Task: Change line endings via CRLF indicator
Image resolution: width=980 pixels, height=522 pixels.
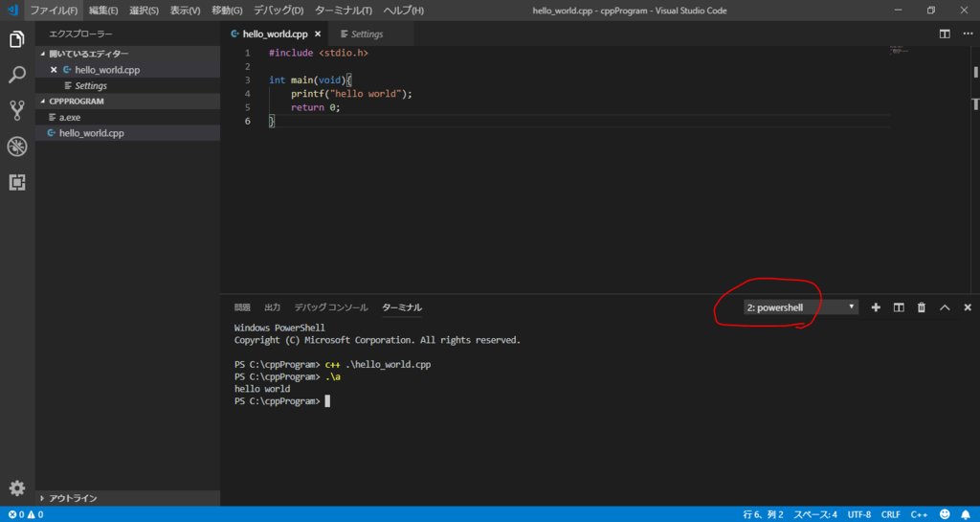Action: coord(891,514)
